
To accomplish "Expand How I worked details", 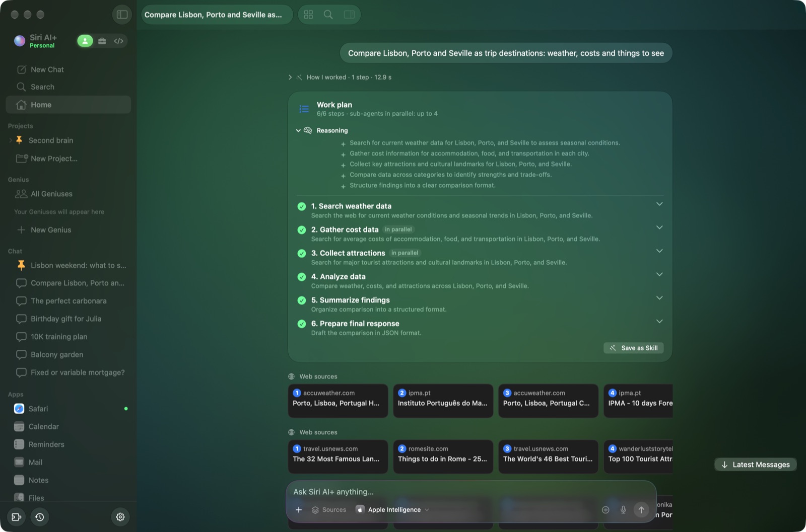I will click(290, 78).
